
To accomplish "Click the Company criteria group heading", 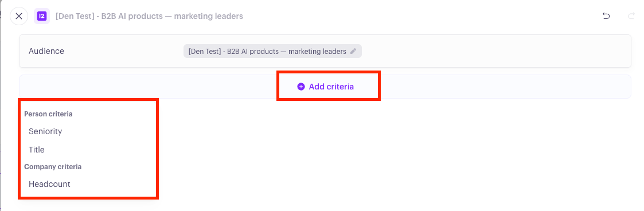I will click(53, 167).
